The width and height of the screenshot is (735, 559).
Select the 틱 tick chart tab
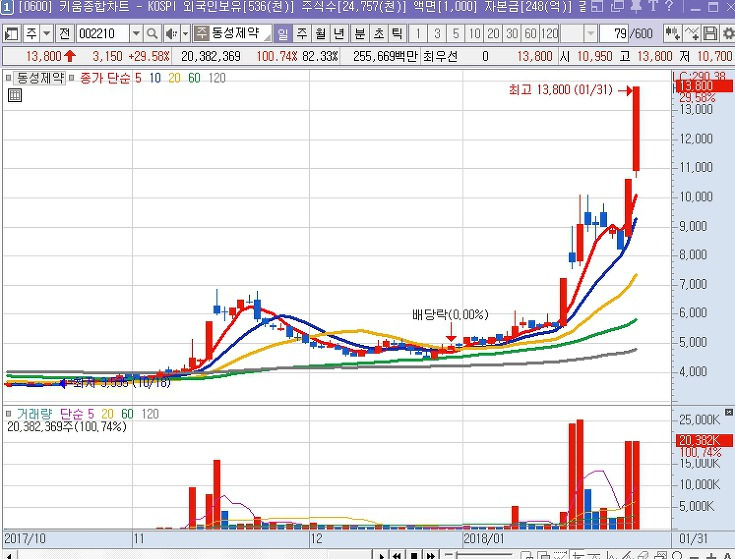coord(397,34)
